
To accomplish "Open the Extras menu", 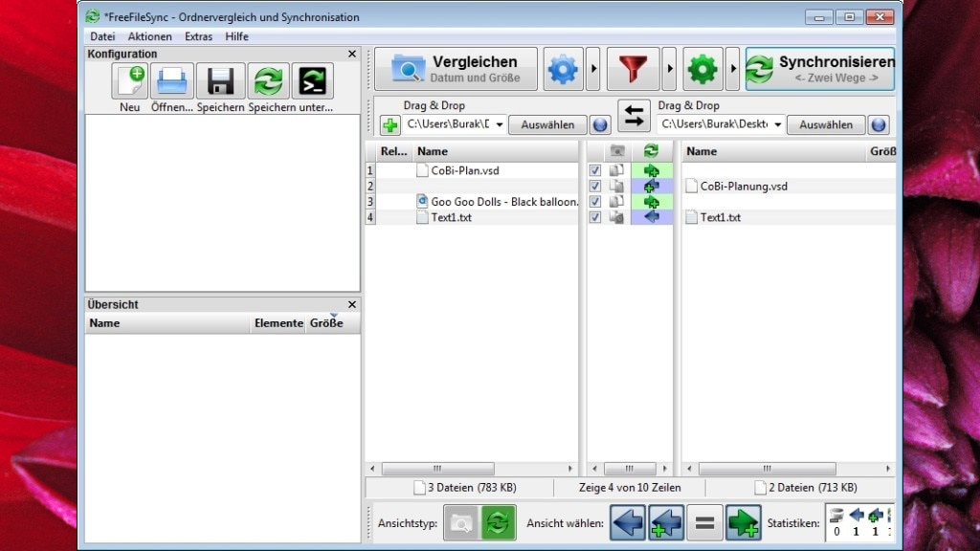I will (198, 36).
